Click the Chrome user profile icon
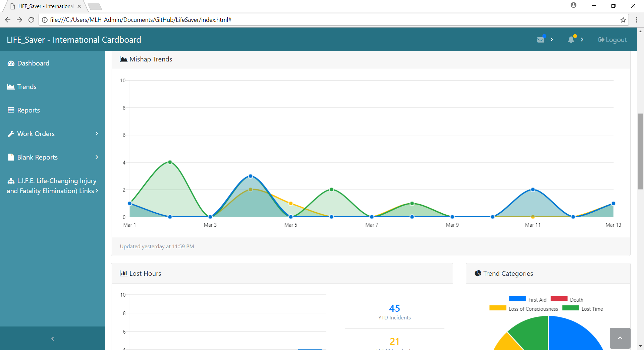 point(574,5)
